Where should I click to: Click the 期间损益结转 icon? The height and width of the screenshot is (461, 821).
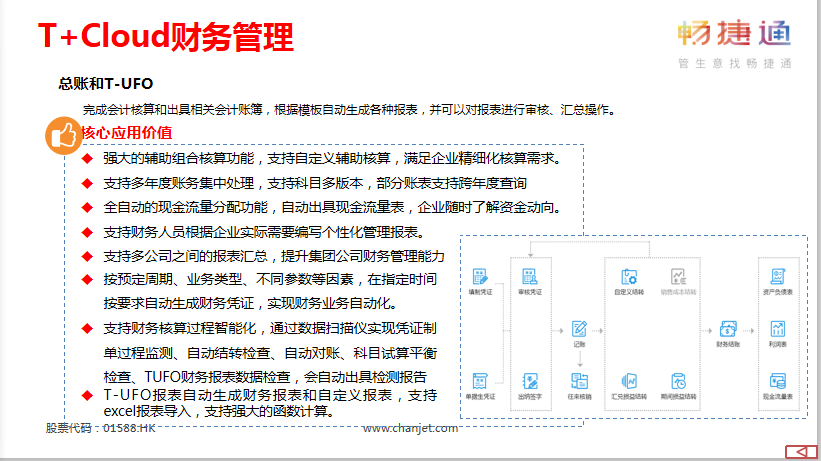pyautogui.click(x=678, y=381)
